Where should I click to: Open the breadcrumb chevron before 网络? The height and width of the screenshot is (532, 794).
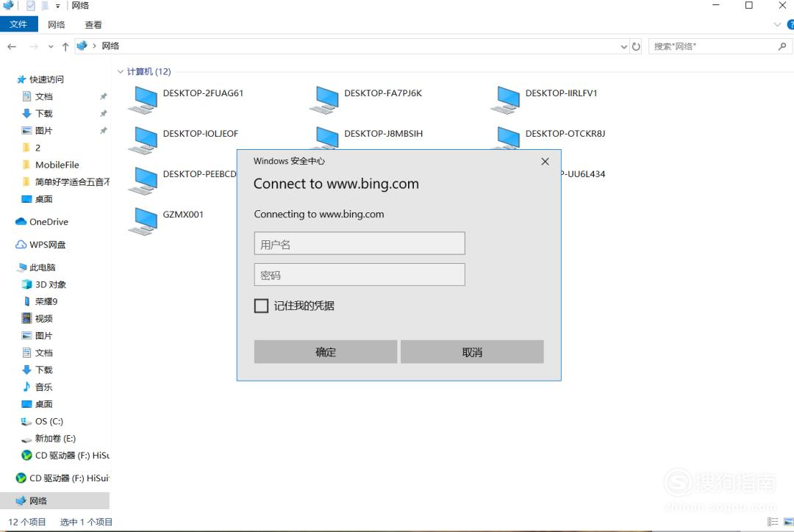[94, 46]
